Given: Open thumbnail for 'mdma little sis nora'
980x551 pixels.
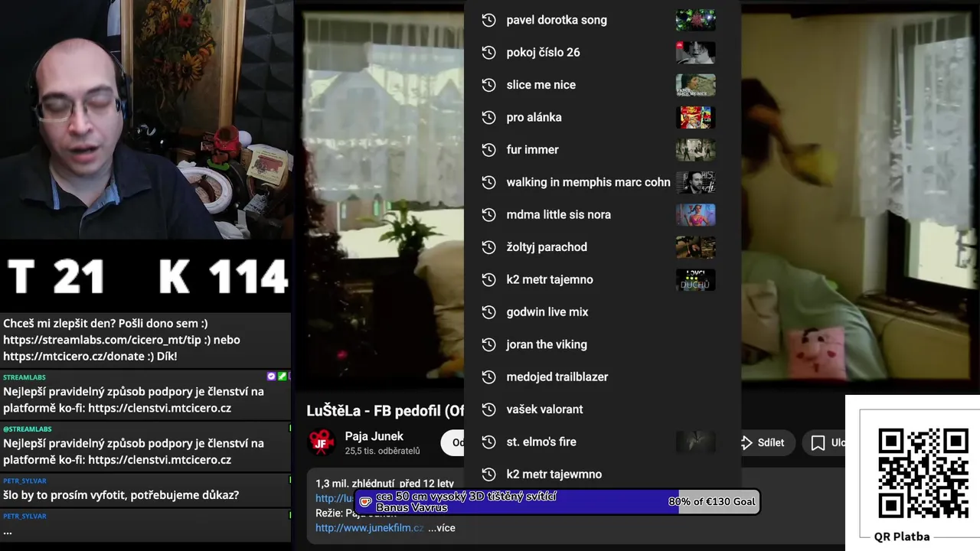Looking at the screenshot, I should [695, 214].
